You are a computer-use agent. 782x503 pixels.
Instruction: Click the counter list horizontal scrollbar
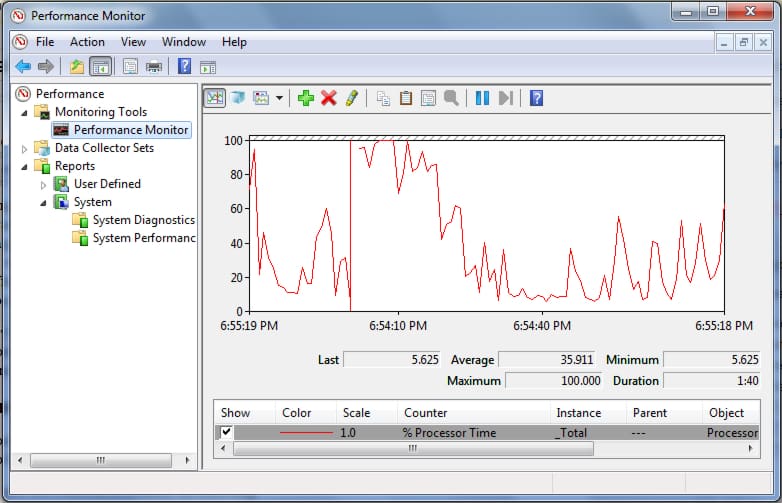point(412,449)
